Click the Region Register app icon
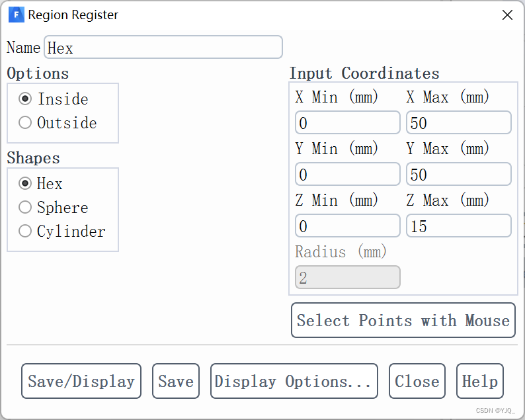 pos(16,15)
